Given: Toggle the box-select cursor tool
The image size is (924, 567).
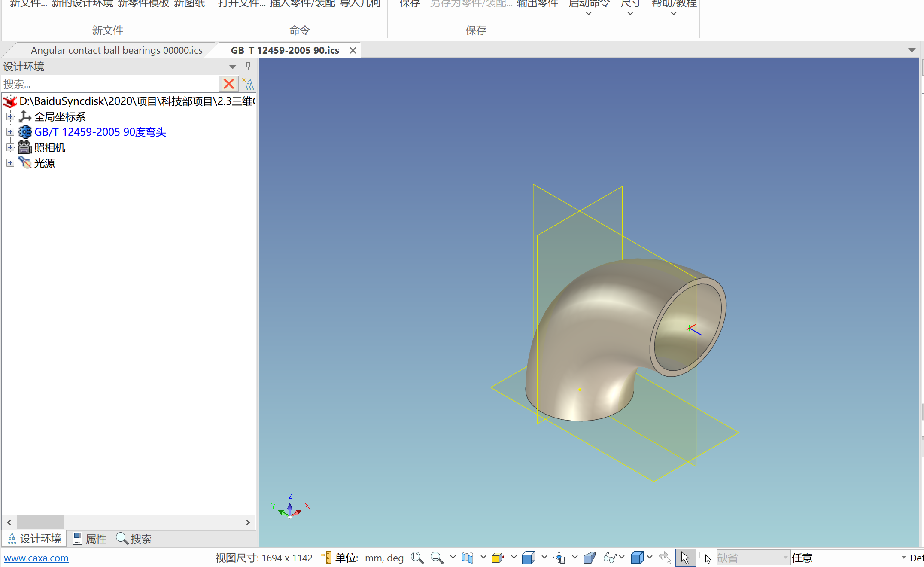Looking at the screenshot, I should 705,558.
